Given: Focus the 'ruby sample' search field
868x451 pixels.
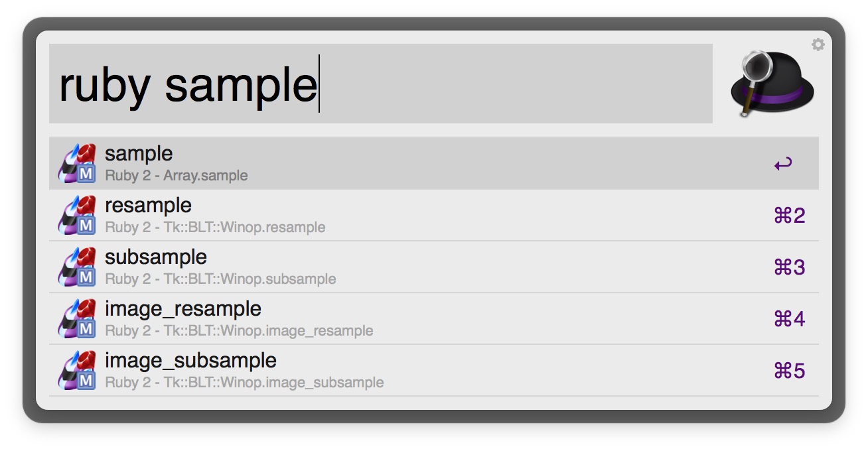Looking at the screenshot, I should [x=380, y=84].
